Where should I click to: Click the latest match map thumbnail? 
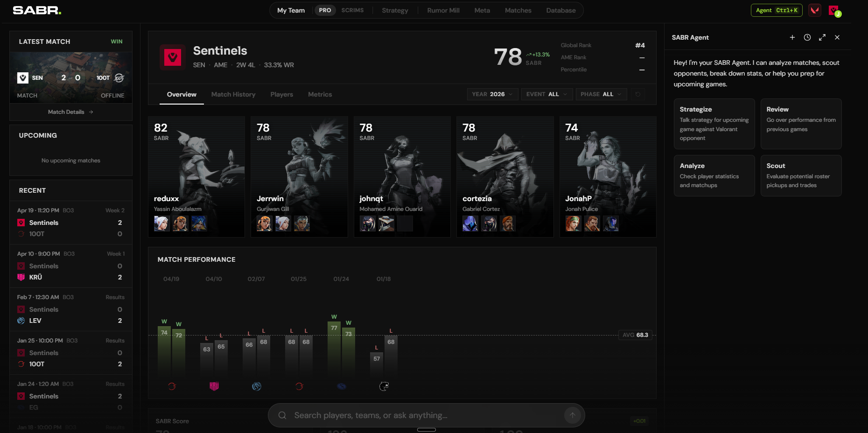pyautogui.click(x=71, y=77)
